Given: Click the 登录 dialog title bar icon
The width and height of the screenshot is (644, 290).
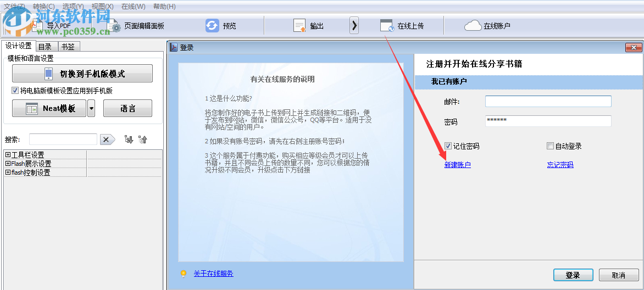Looking at the screenshot, I should click(x=174, y=48).
